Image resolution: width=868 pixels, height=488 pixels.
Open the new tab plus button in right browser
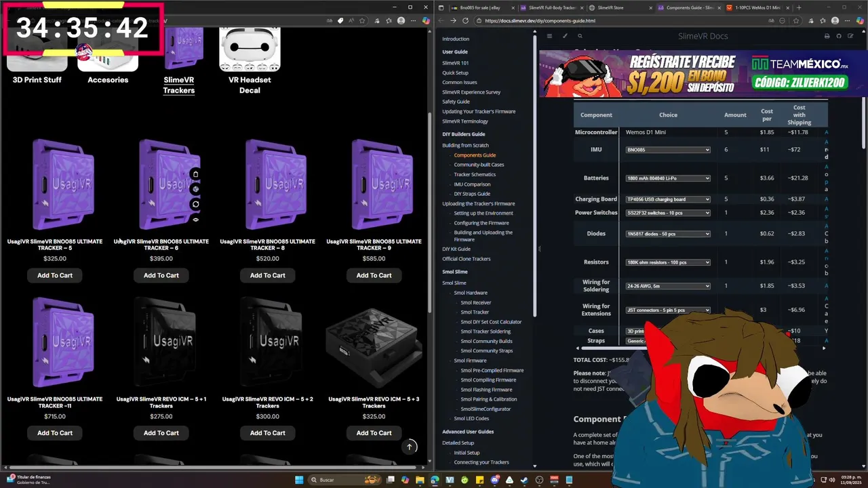799,7
